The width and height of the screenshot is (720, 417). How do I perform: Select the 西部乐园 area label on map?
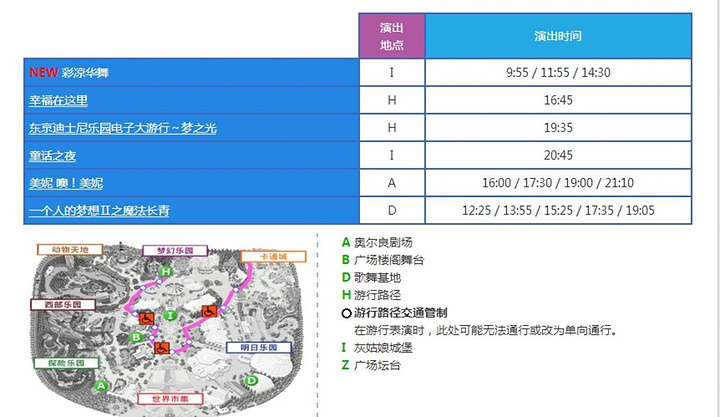click(x=62, y=303)
